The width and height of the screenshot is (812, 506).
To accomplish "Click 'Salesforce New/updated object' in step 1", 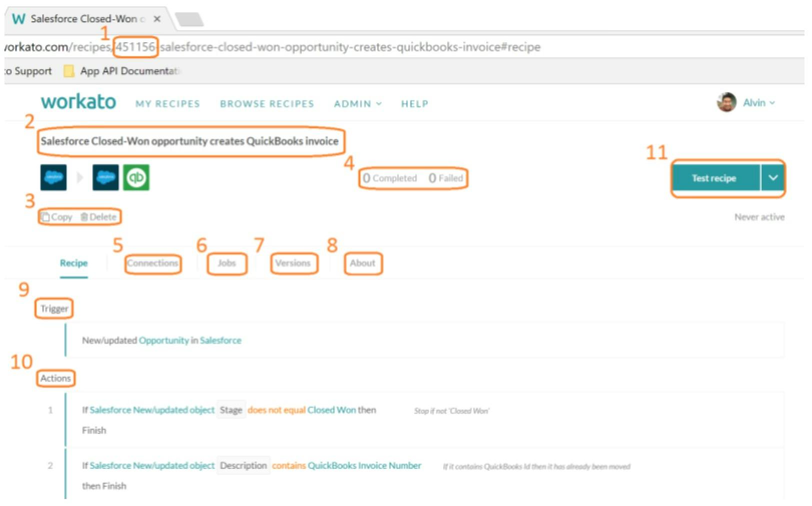I will [152, 410].
